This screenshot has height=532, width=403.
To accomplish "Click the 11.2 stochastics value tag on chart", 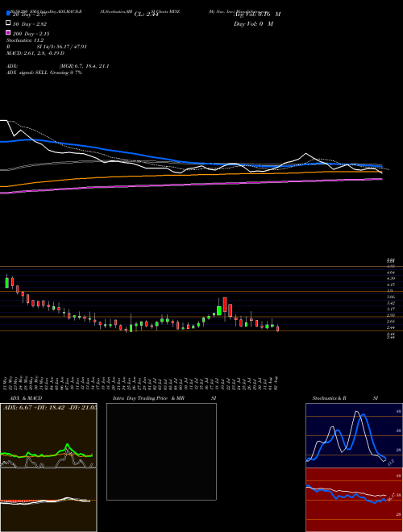I will pos(390,463).
